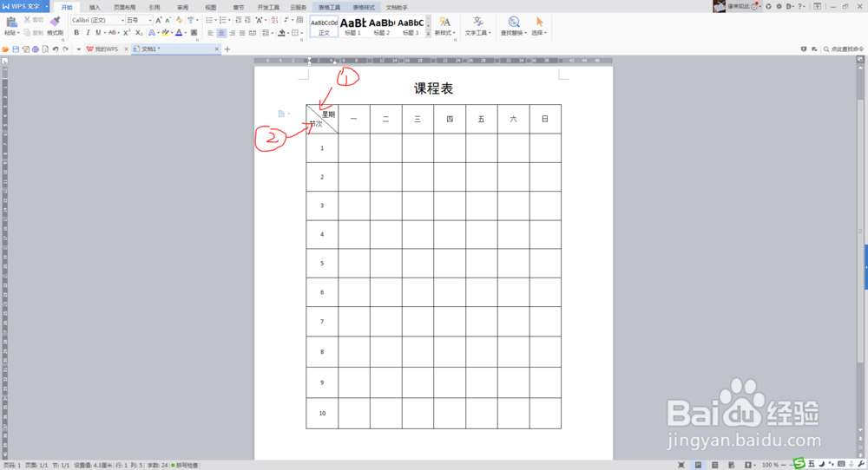This screenshot has width=868, height=470.
Task: Increase font size with the large A icon
Action: tap(158, 20)
